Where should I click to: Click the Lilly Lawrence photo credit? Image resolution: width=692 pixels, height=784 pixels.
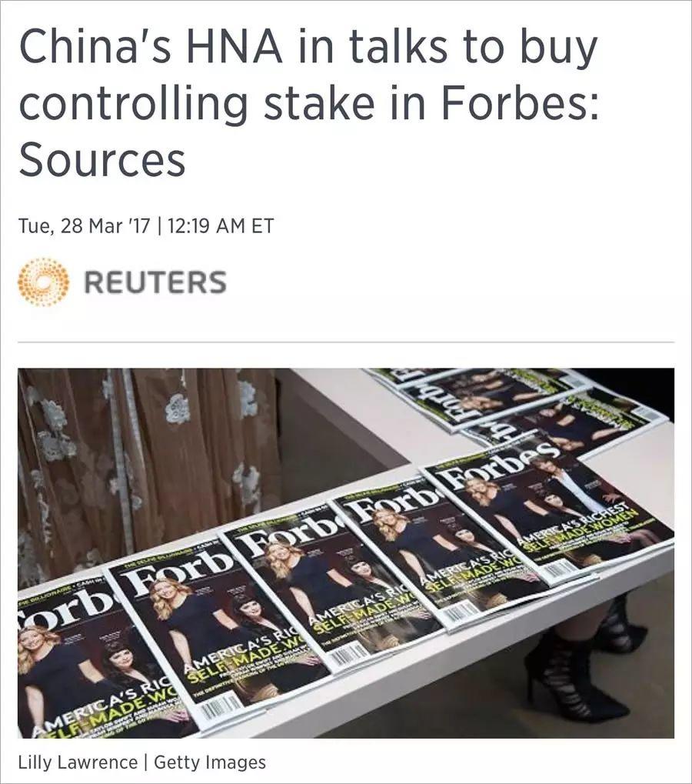click(78, 762)
